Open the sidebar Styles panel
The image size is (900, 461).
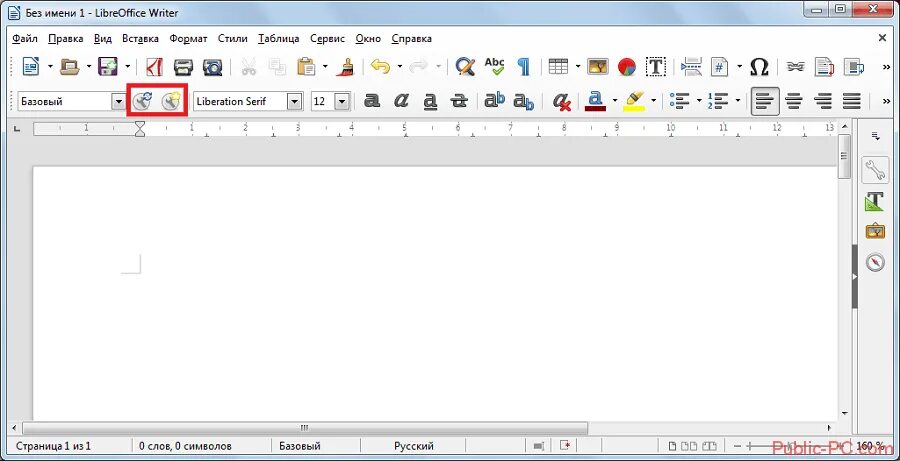875,201
